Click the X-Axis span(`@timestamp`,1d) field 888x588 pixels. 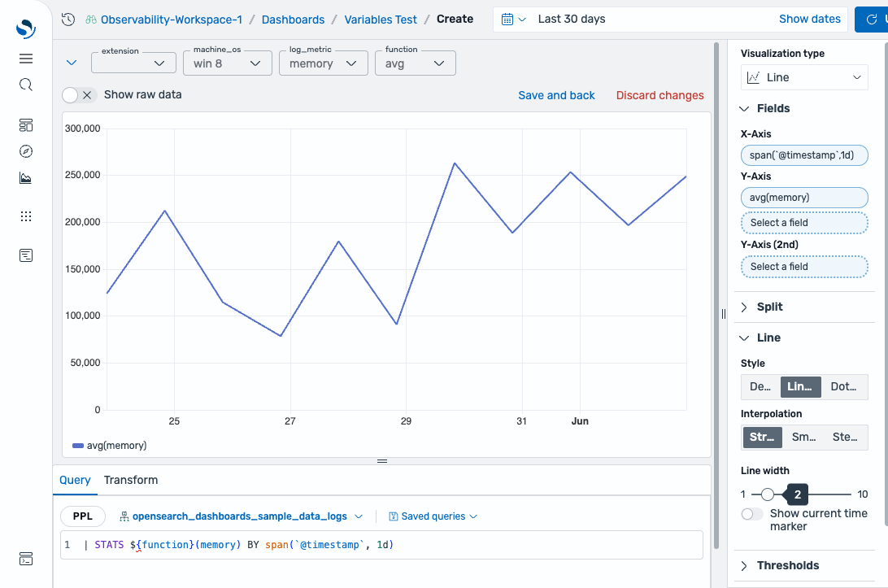point(804,155)
